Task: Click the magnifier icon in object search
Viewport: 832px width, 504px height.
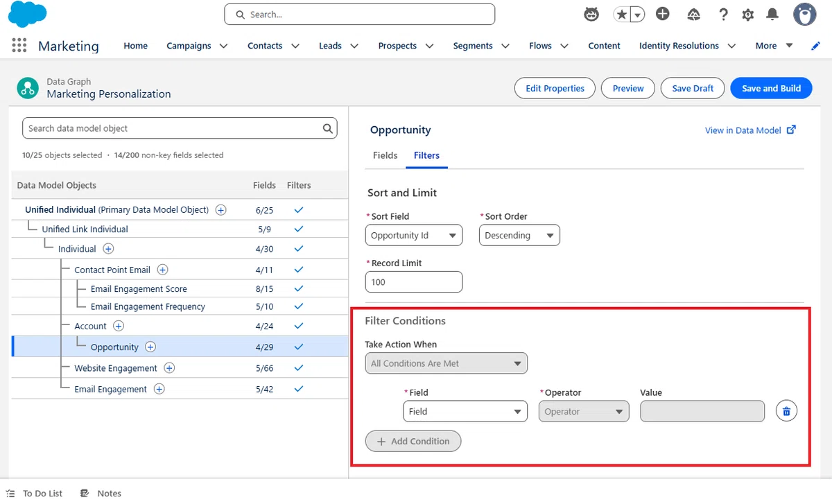Action: point(327,128)
